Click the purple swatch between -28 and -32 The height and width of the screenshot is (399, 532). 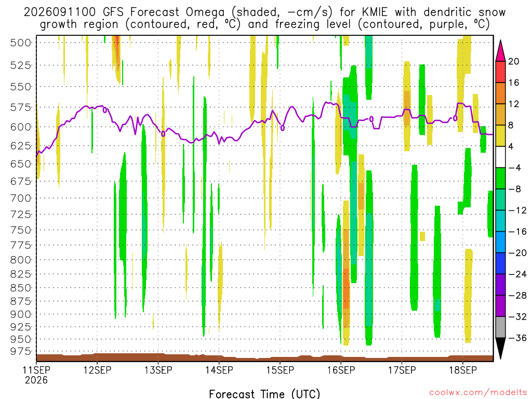500,306
